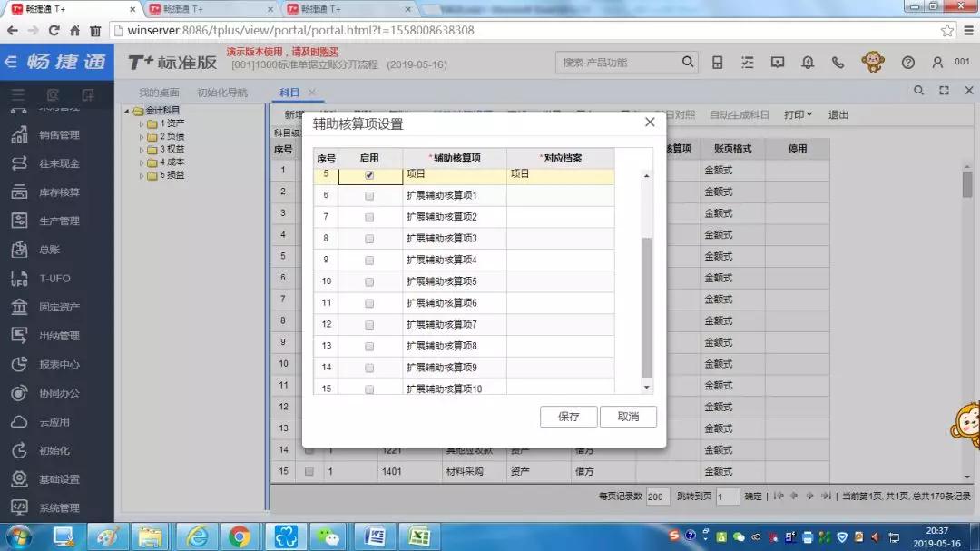This screenshot has width=980, height=551.
Task: Click the dialog's vertical scrollbar thumb
Action: click(x=646, y=307)
